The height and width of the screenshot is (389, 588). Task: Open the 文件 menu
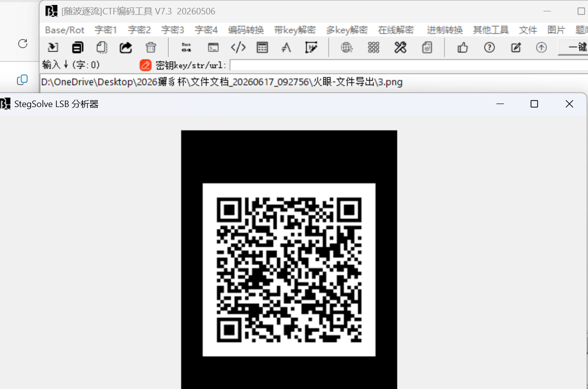(x=528, y=30)
